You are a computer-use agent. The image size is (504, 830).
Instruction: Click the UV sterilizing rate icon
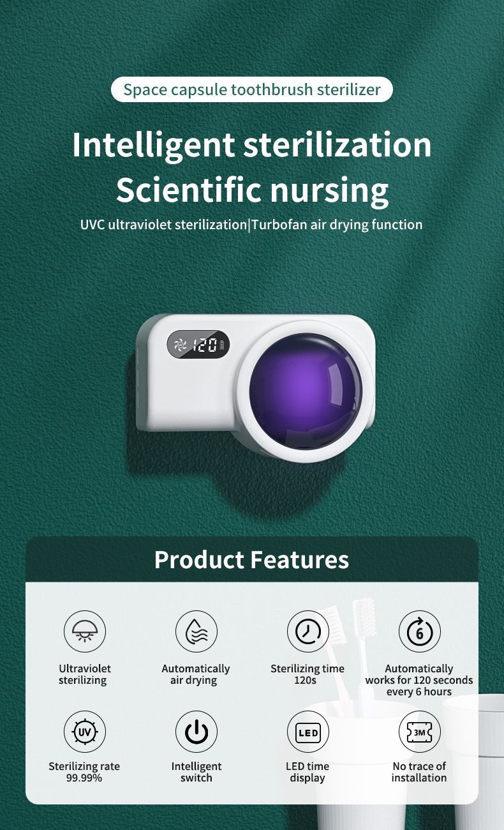click(85, 732)
